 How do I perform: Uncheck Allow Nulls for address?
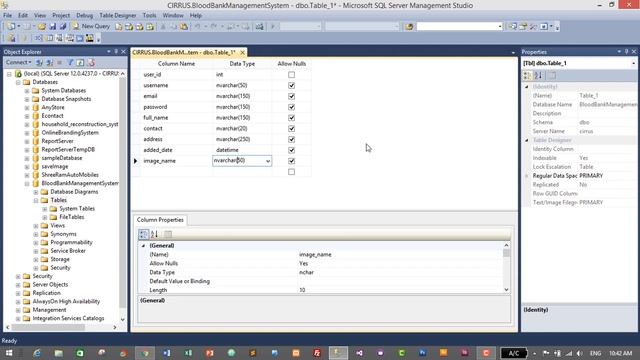click(291, 139)
